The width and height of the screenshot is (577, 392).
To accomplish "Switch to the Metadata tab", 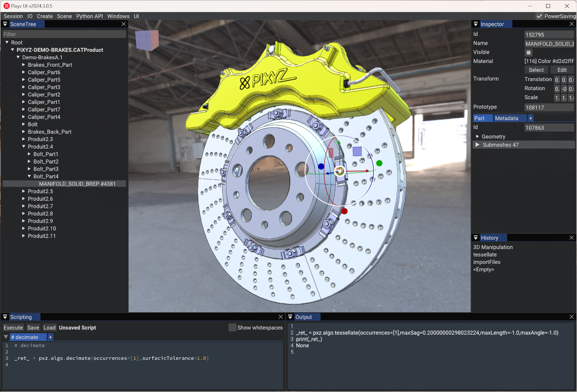I will pos(506,119).
